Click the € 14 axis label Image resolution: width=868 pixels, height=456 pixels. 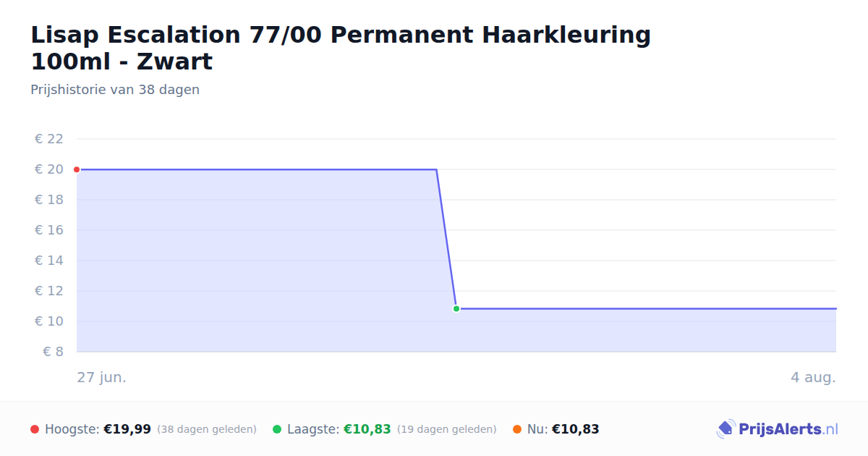point(49,261)
